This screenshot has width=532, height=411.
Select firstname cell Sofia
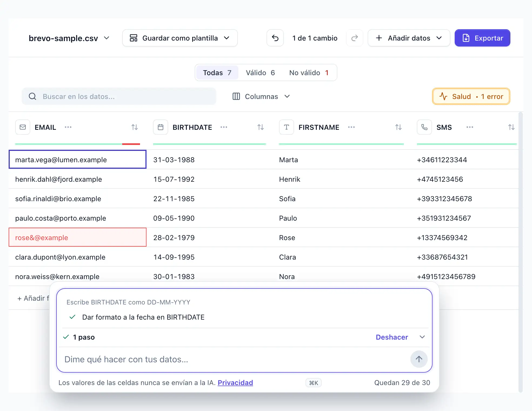click(341, 198)
